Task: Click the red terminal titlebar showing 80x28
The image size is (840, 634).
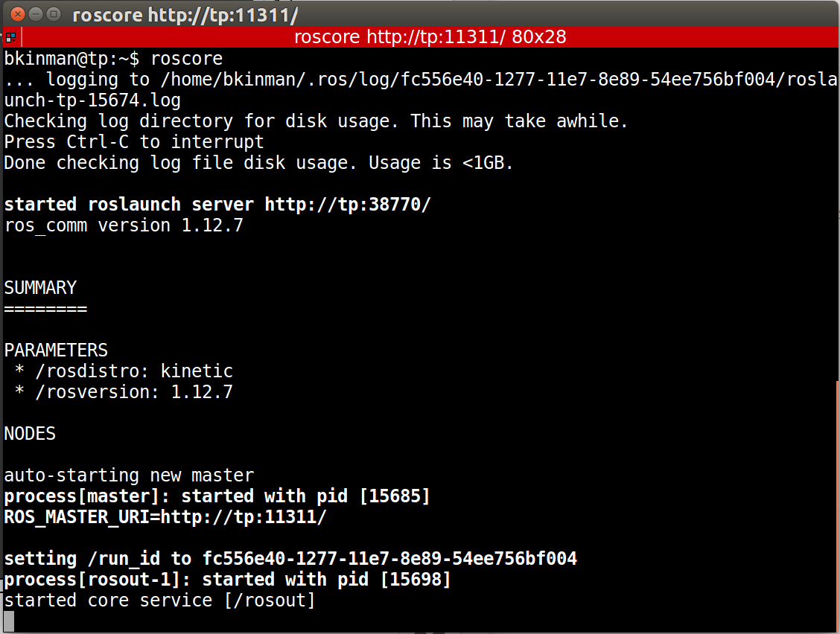Action: (x=430, y=36)
